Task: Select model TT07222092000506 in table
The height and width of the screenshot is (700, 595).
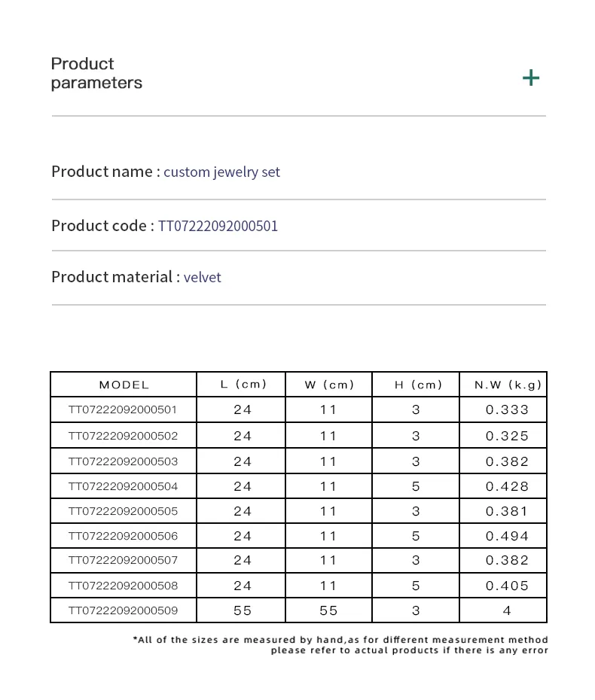Action: pos(123,536)
